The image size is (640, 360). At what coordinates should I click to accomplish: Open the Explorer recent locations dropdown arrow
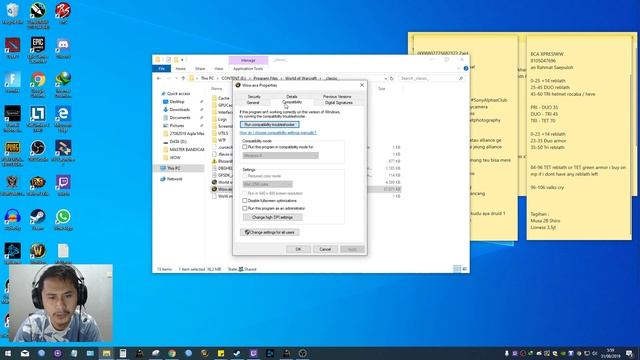(x=176, y=78)
